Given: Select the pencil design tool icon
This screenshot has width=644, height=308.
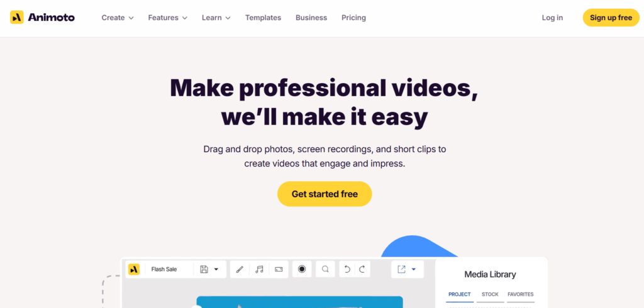Looking at the screenshot, I should pos(240,270).
